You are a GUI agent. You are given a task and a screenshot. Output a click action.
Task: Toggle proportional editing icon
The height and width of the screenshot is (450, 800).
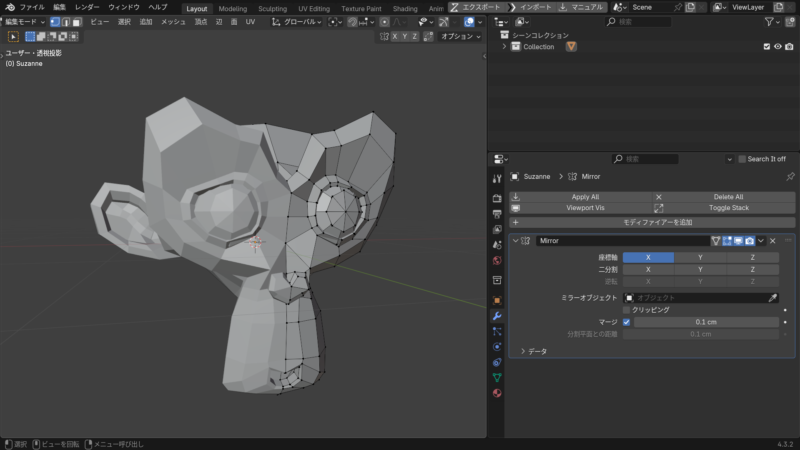tap(385, 22)
